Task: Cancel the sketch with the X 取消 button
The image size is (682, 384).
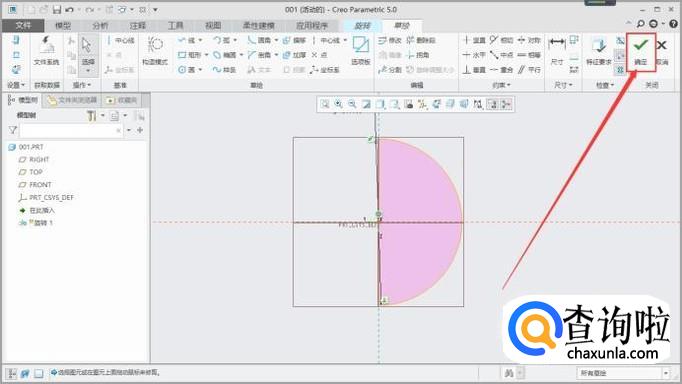Action: (662, 52)
